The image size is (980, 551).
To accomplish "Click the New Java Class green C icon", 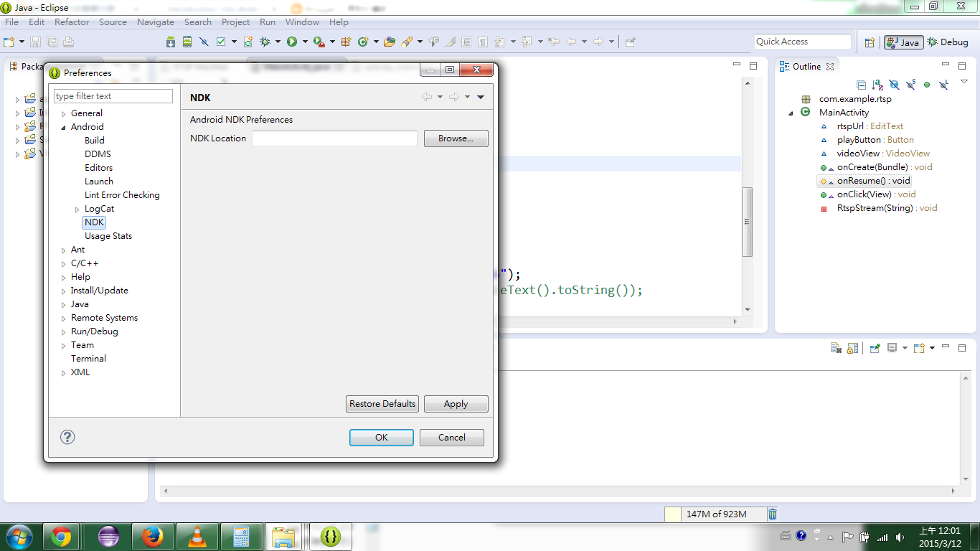I will pyautogui.click(x=363, y=42).
